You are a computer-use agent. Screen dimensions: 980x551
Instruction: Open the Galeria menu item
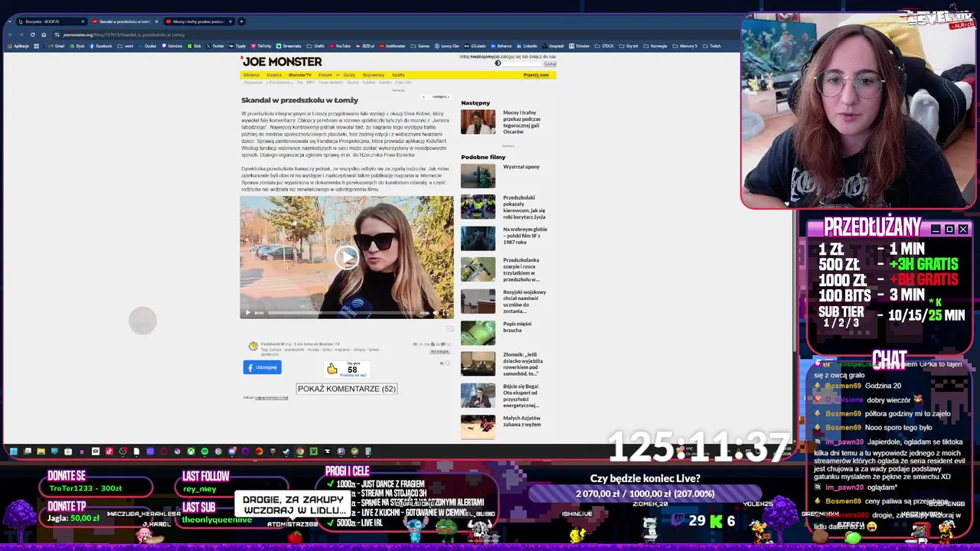pos(274,75)
